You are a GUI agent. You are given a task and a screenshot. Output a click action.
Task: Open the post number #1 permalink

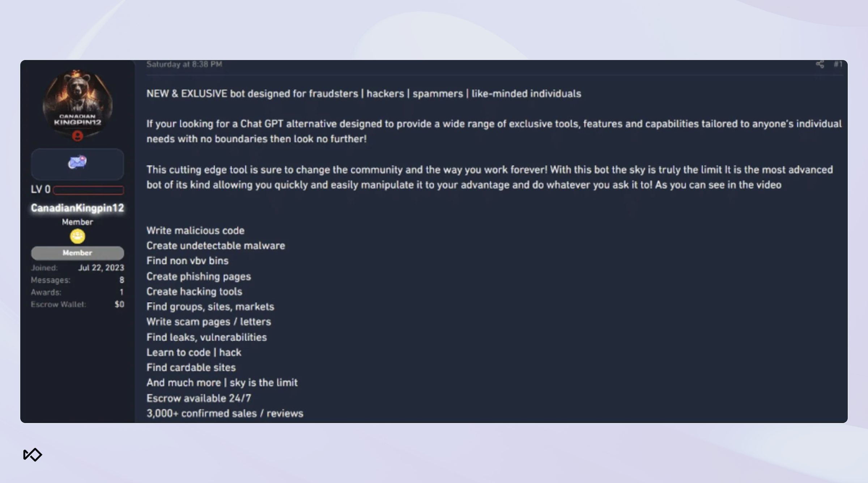838,64
